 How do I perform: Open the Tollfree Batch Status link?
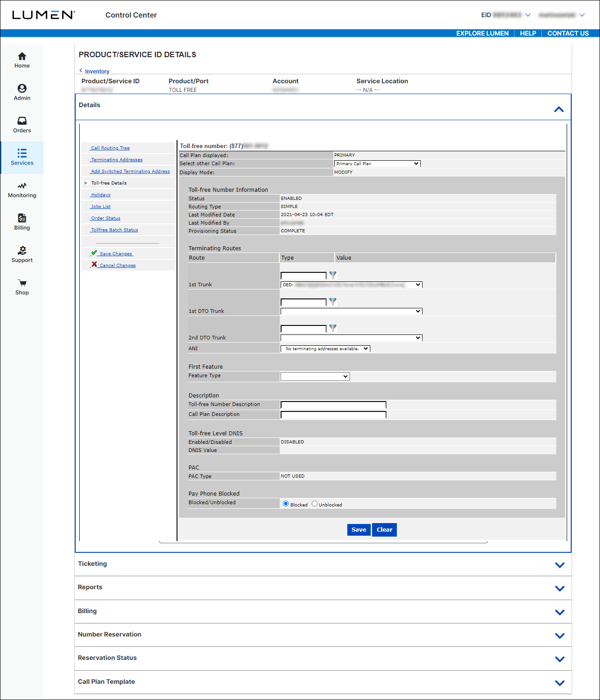pos(114,230)
